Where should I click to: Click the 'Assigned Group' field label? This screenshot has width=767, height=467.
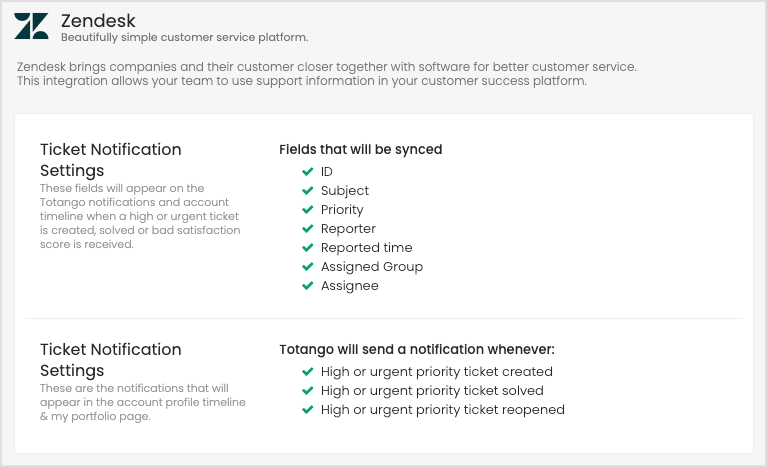click(372, 267)
